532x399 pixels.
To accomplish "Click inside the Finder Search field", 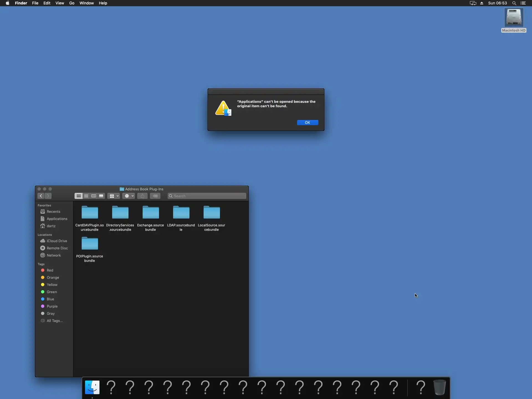I will tap(208, 196).
